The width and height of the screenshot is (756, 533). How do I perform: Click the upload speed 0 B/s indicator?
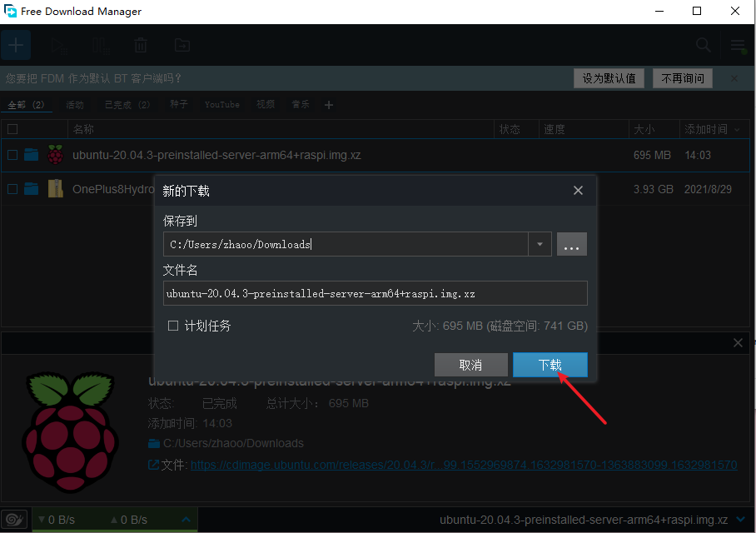tap(129, 520)
